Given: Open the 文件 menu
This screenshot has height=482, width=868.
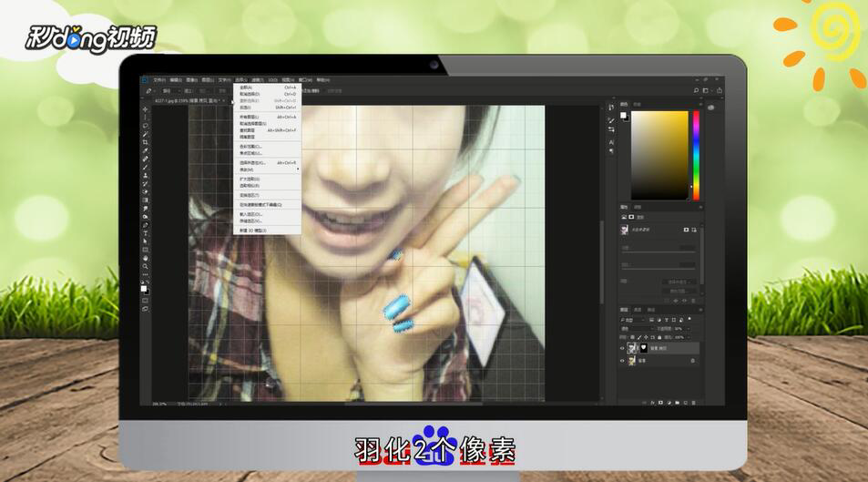Looking at the screenshot, I should click(159, 80).
